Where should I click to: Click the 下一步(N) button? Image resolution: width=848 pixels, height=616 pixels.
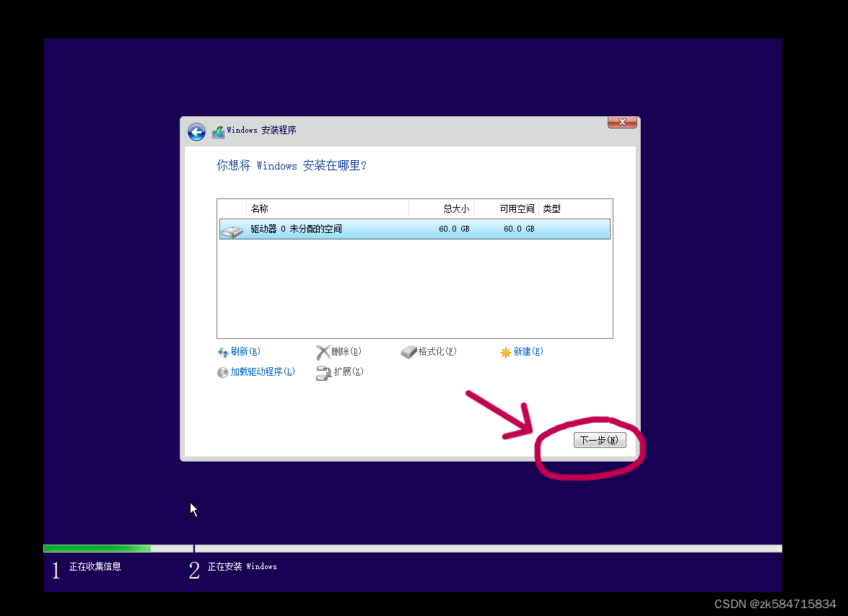coord(600,440)
